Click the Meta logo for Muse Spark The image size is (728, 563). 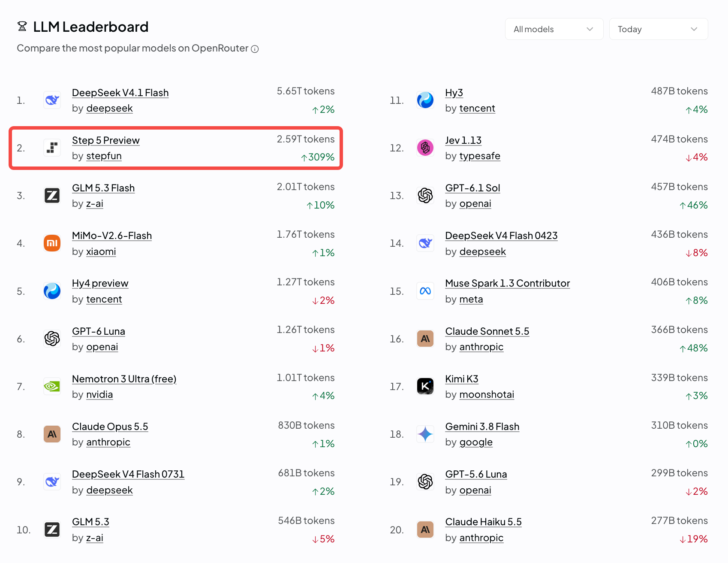pyautogui.click(x=425, y=291)
